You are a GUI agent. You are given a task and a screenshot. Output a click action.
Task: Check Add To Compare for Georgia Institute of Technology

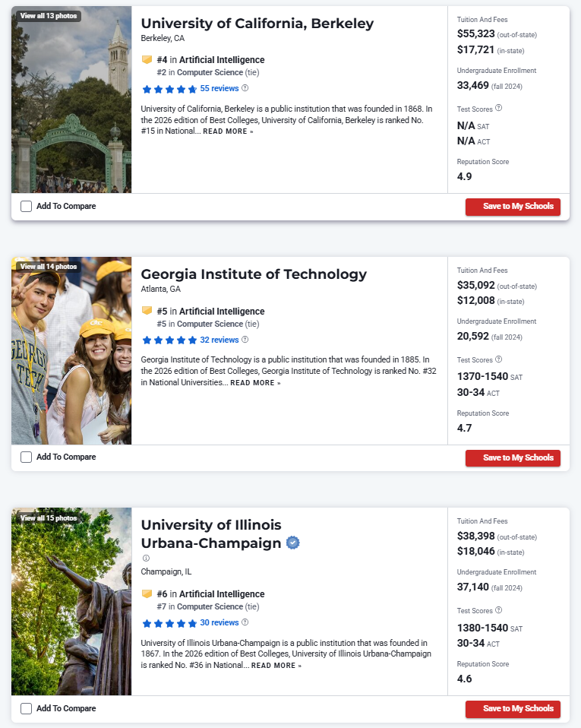(x=27, y=457)
